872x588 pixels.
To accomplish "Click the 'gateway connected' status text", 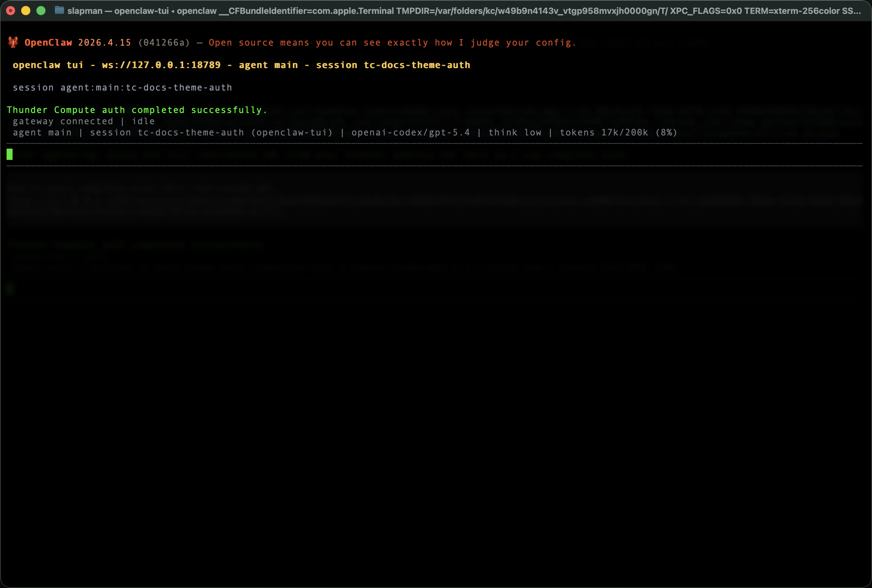I will coord(63,122).
